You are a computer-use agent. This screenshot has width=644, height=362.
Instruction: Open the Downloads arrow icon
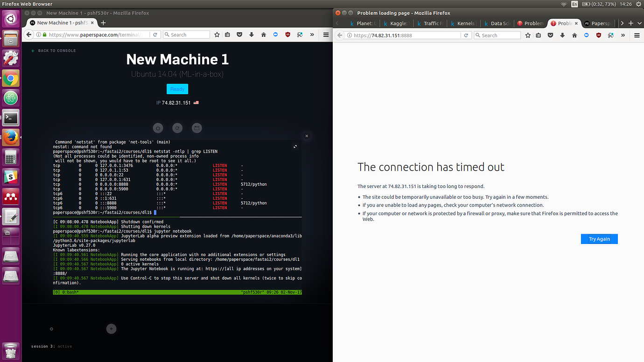click(x=251, y=35)
